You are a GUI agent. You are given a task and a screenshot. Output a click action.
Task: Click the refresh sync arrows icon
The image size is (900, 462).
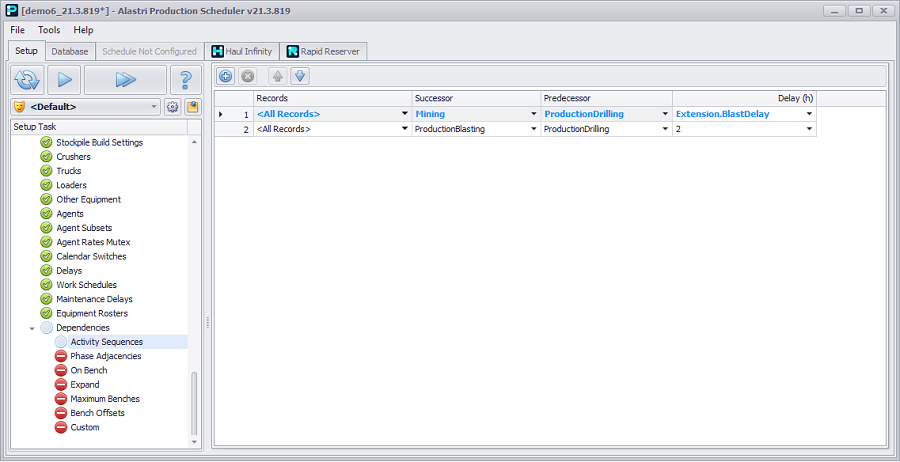coord(27,80)
